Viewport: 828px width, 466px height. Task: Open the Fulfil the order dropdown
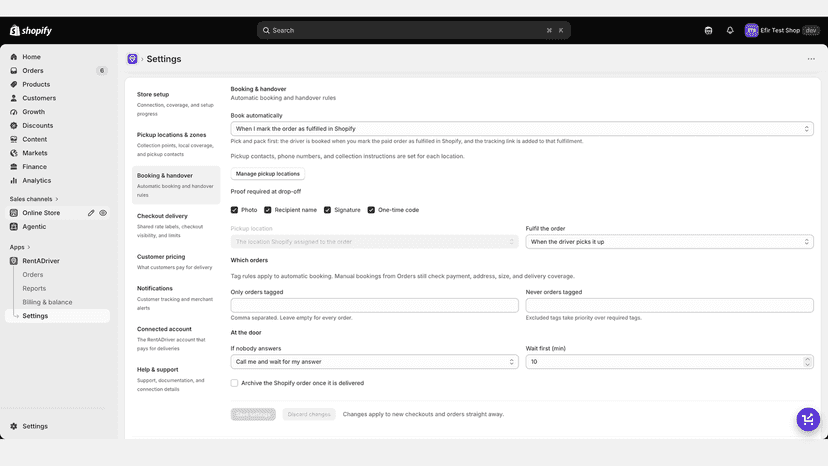(x=669, y=241)
